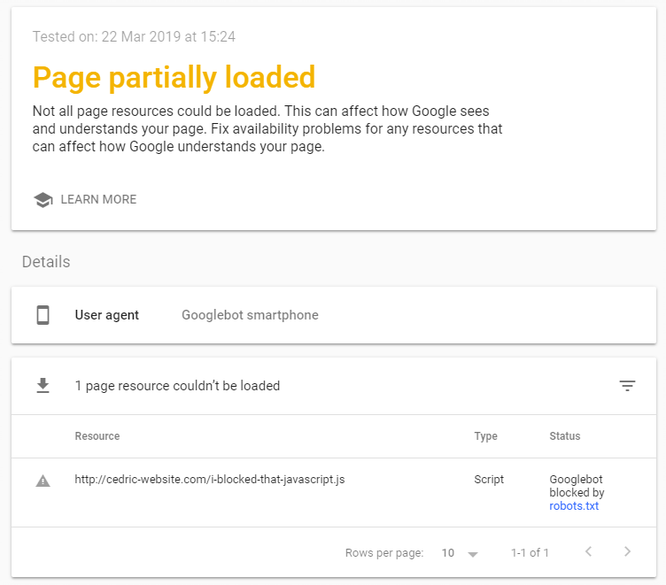Screen dimensions: 666x585
Task: Go to the previous page chevron
Action: [x=588, y=552]
